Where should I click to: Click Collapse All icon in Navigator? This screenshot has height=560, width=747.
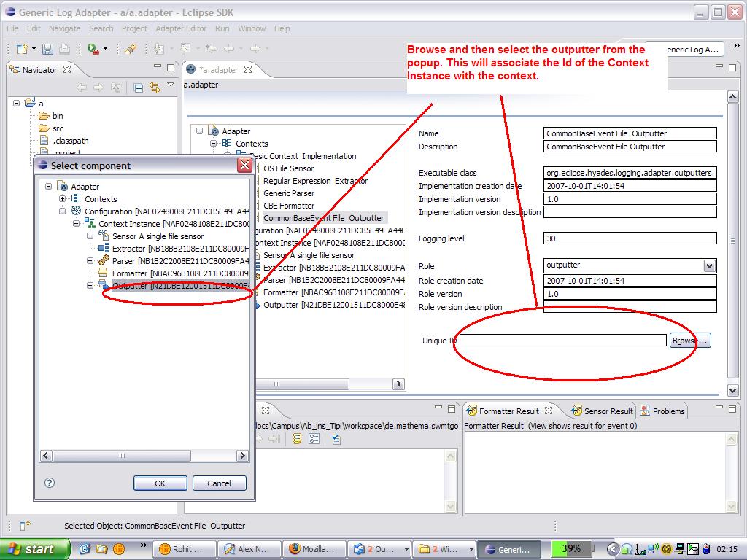pyautogui.click(x=139, y=87)
